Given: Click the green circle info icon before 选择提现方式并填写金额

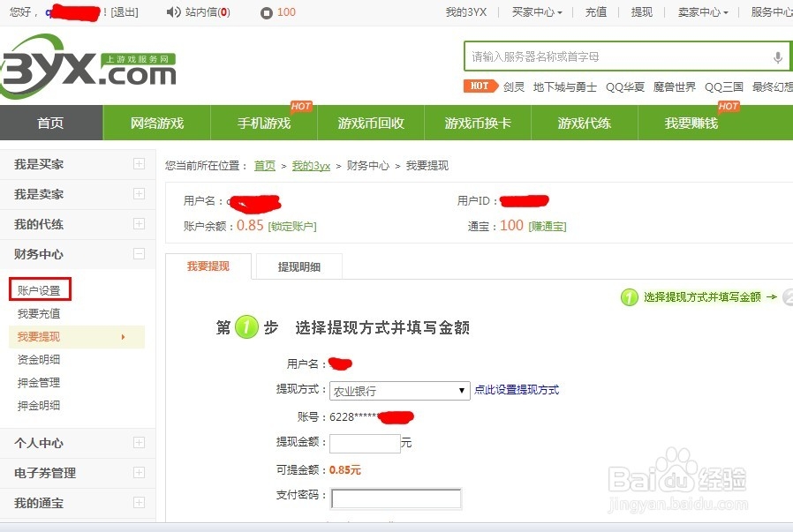Looking at the screenshot, I should coord(629,298).
